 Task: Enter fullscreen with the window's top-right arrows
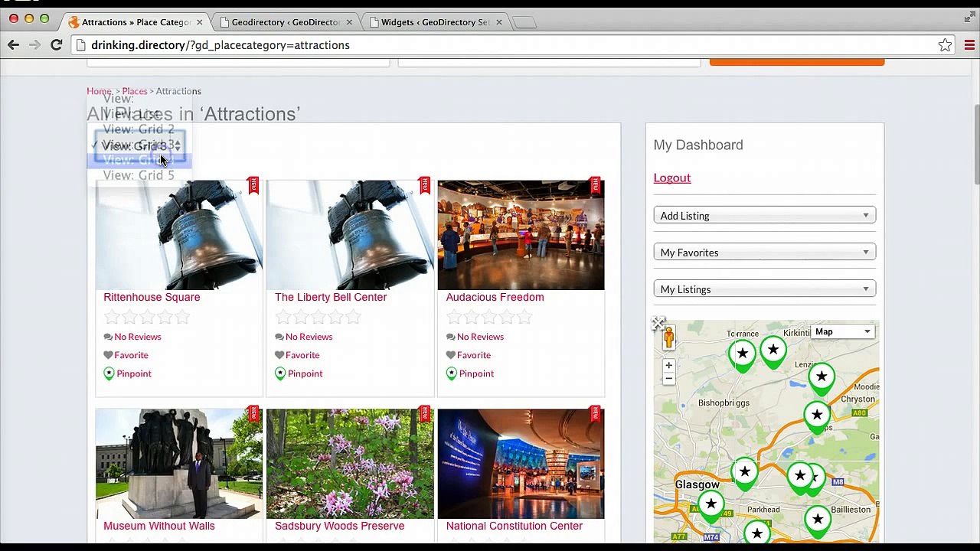(x=969, y=18)
